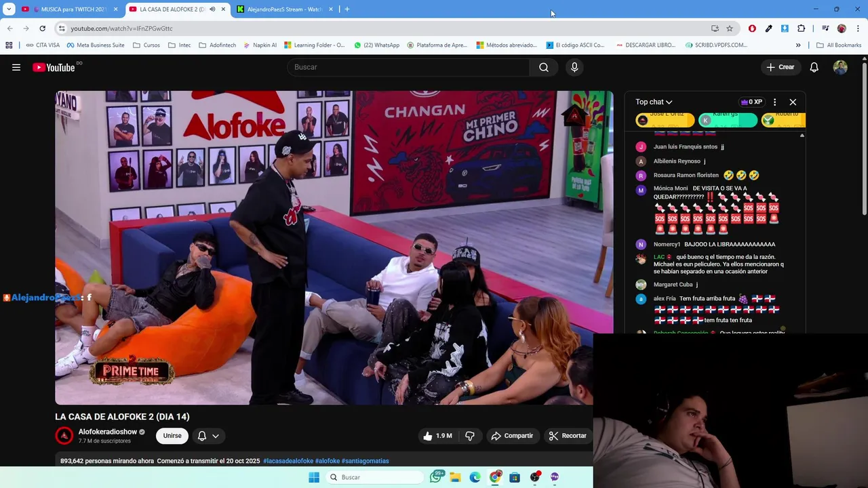Open Chrome media controls icon
868x488 pixels.
(x=825, y=28)
